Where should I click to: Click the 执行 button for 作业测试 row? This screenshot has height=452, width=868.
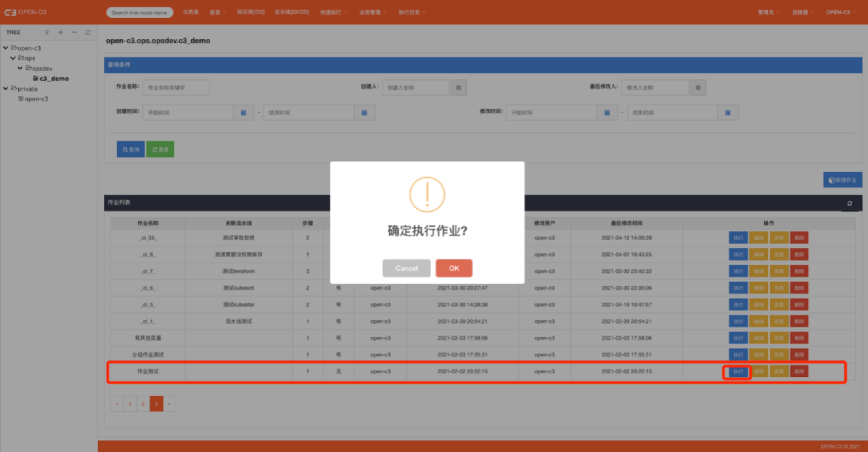738,372
